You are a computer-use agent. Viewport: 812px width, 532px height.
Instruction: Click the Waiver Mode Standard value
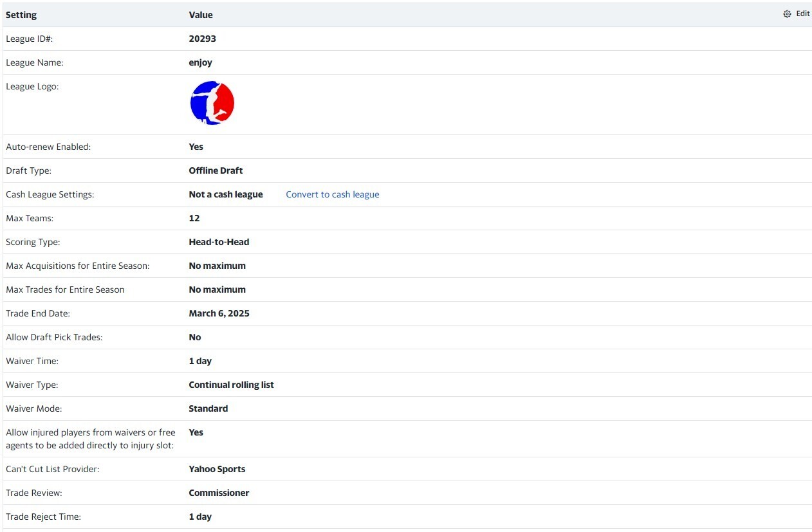(208, 408)
